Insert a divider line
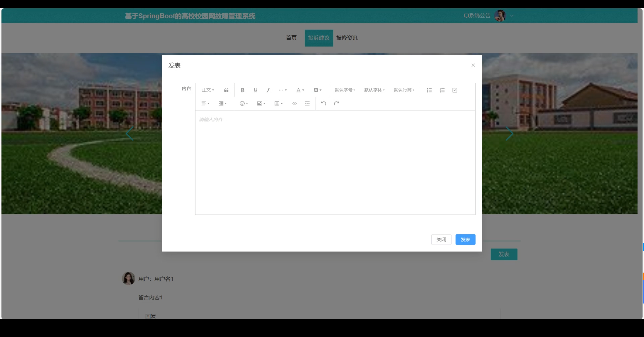Viewport: 644px width, 337px height. point(307,103)
